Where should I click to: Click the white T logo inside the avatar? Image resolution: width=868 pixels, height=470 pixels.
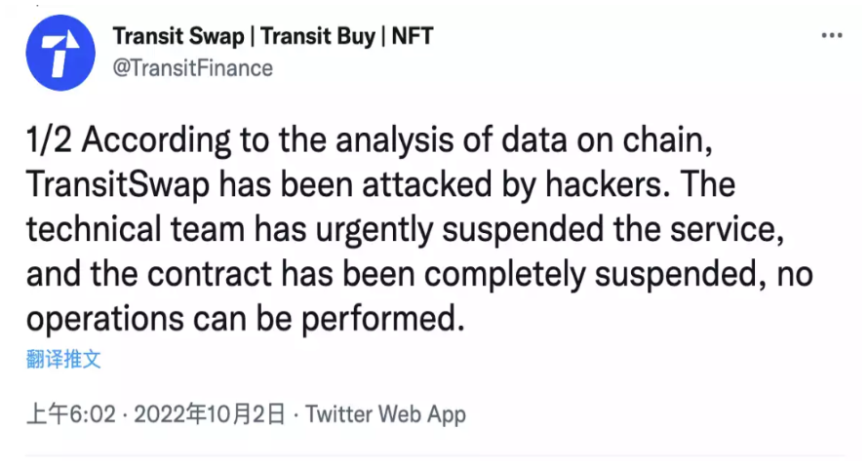[63, 54]
